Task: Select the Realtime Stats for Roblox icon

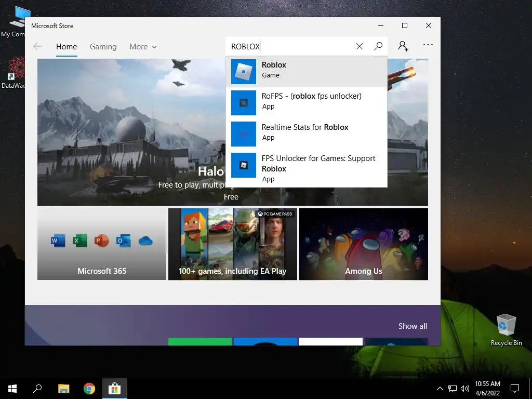Action: coord(244,134)
